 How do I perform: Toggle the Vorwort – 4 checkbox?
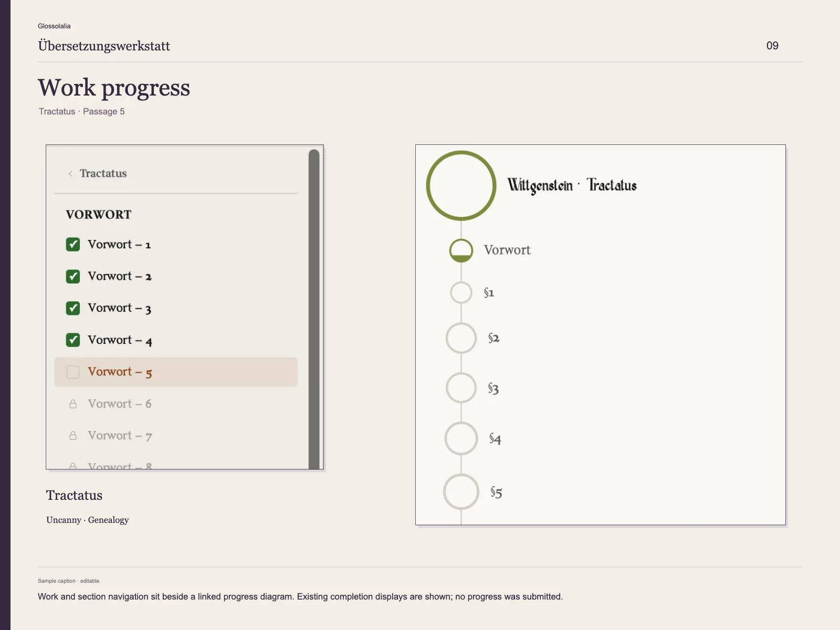(73, 340)
